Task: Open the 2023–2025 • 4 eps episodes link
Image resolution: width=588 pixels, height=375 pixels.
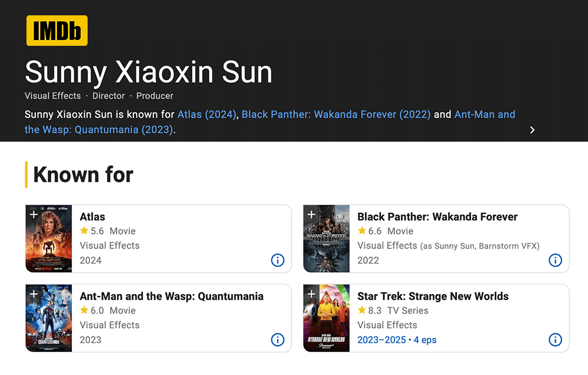Action: tap(397, 340)
